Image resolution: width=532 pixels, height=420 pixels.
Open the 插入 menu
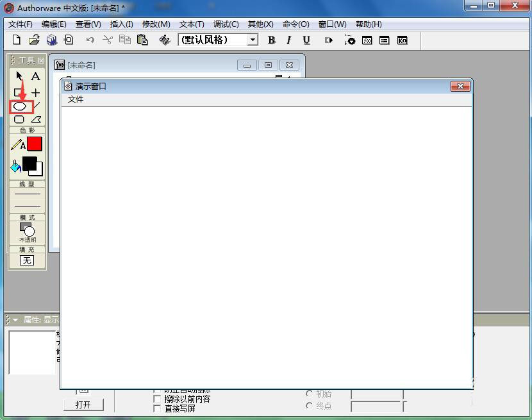pyautogui.click(x=121, y=24)
